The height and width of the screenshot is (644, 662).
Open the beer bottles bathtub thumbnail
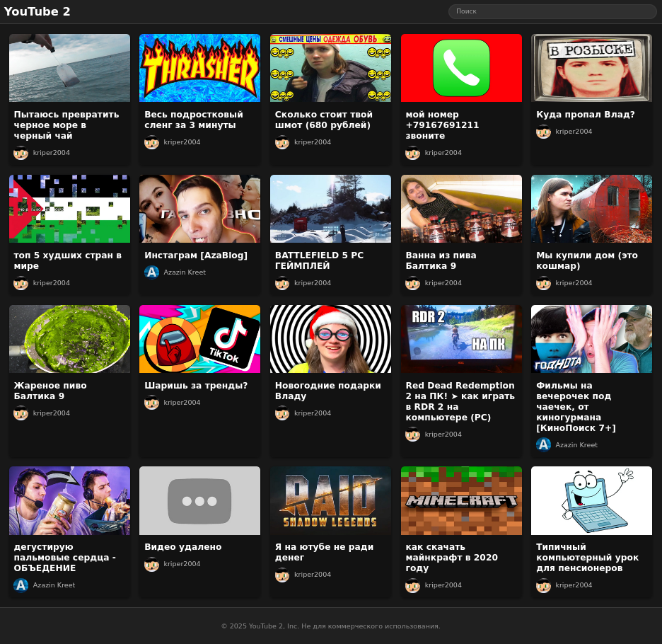[x=461, y=209]
